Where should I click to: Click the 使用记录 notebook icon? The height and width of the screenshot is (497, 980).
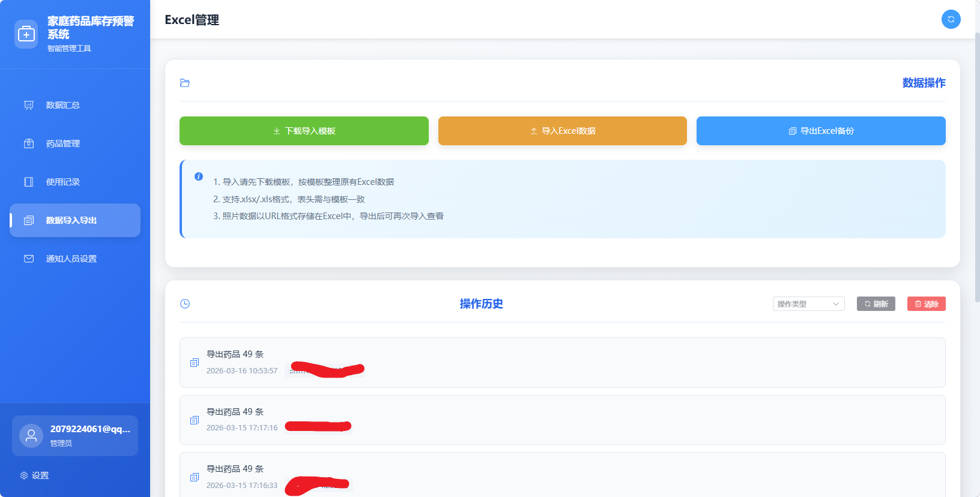(x=29, y=182)
